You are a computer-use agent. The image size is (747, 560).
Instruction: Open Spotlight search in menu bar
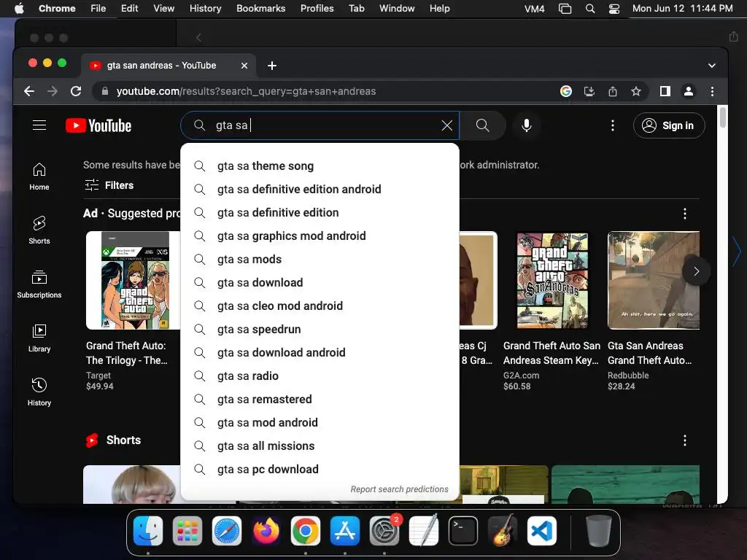pyautogui.click(x=589, y=9)
